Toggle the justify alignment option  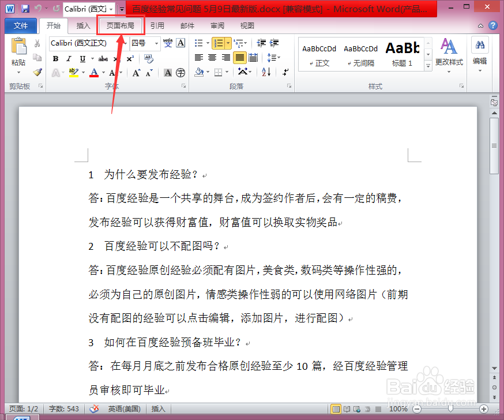[x=239, y=57]
